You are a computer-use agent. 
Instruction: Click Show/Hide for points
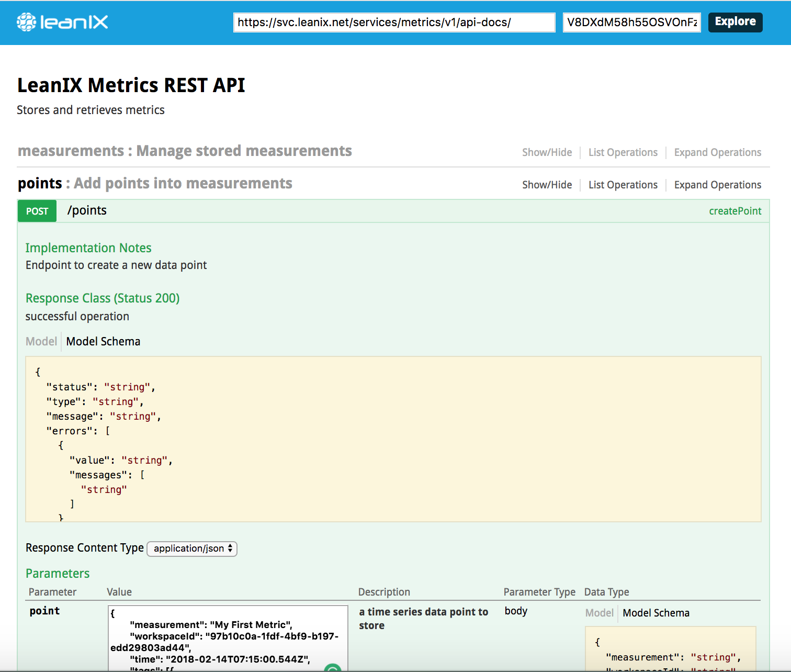547,185
